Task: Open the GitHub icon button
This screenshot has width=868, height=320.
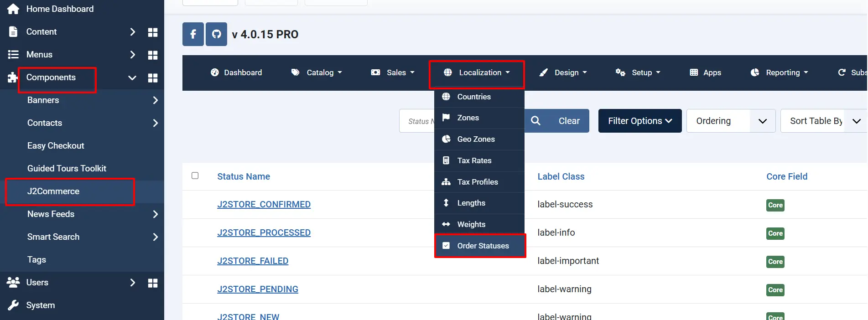Action: point(216,34)
